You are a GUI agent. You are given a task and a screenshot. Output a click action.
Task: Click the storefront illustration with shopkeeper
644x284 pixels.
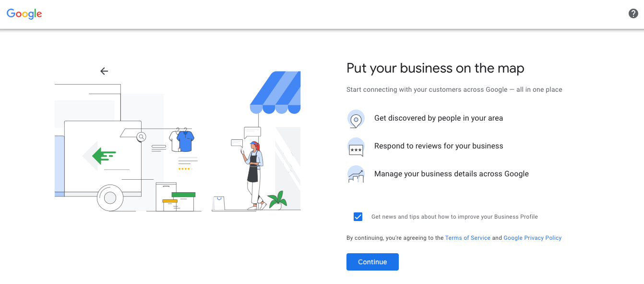[256, 141]
